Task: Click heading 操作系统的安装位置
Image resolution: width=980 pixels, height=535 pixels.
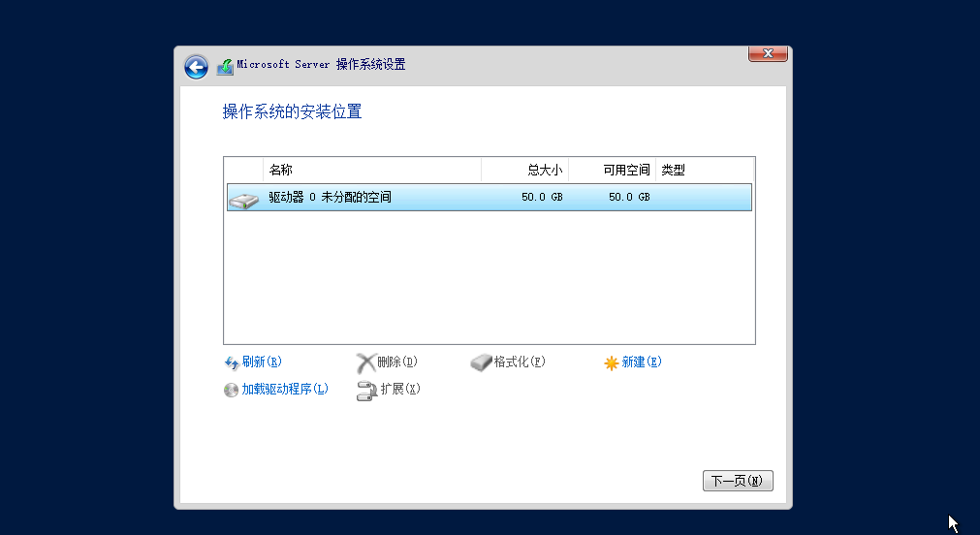Action: pos(293,111)
